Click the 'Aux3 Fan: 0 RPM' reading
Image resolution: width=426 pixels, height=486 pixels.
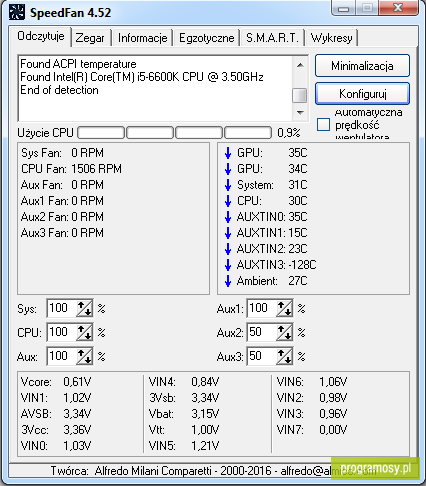pyautogui.click(x=62, y=233)
